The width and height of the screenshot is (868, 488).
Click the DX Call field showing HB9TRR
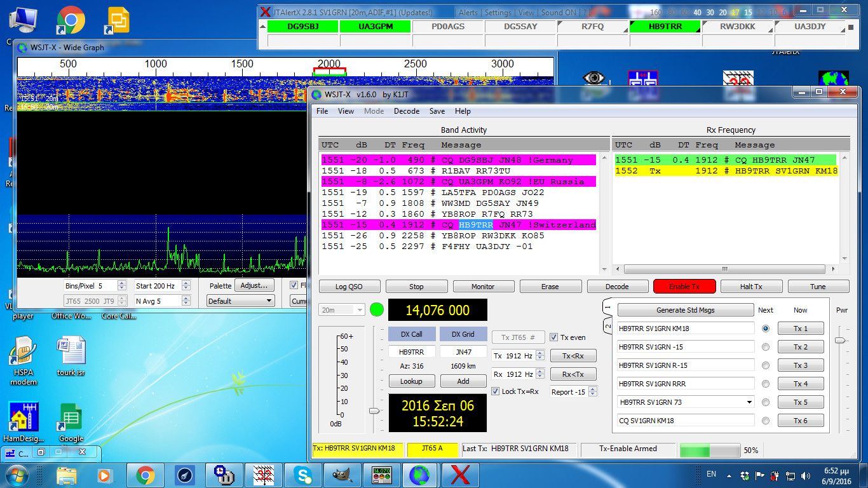410,351
